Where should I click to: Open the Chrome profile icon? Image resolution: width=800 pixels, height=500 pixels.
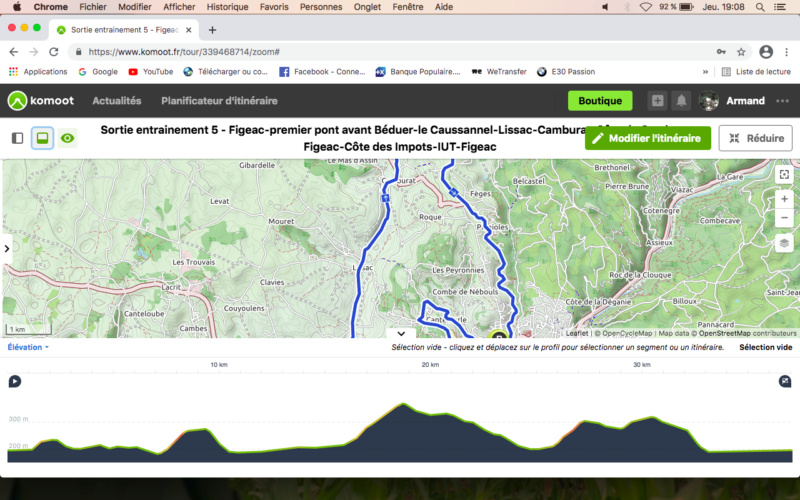[766, 52]
